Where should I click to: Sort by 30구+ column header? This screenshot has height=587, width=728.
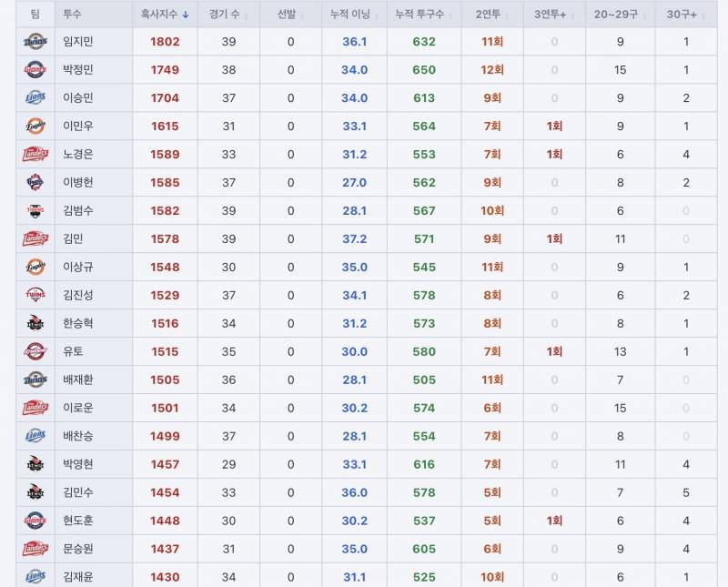tap(686, 15)
